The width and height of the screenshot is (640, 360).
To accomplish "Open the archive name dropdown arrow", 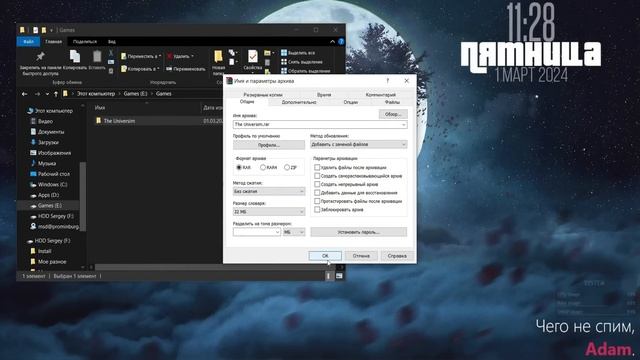I will pyautogui.click(x=404, y=124).
